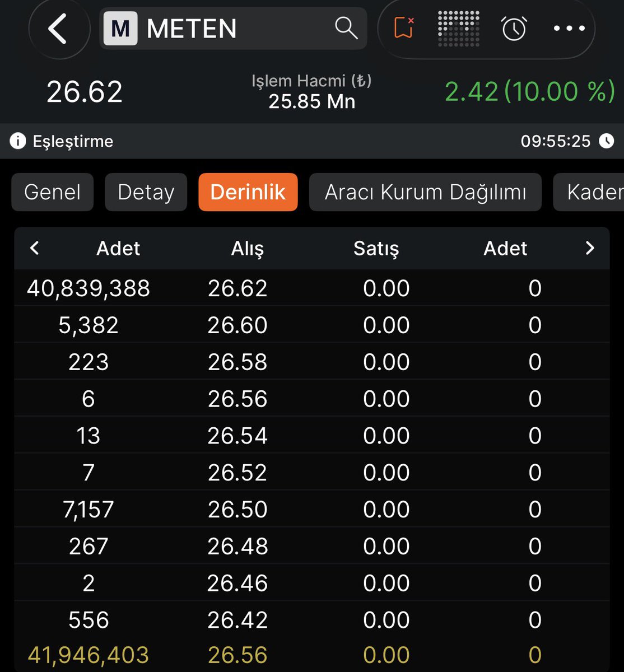Select bid price 26.46

pyautogui.click(x=238, y=584)
